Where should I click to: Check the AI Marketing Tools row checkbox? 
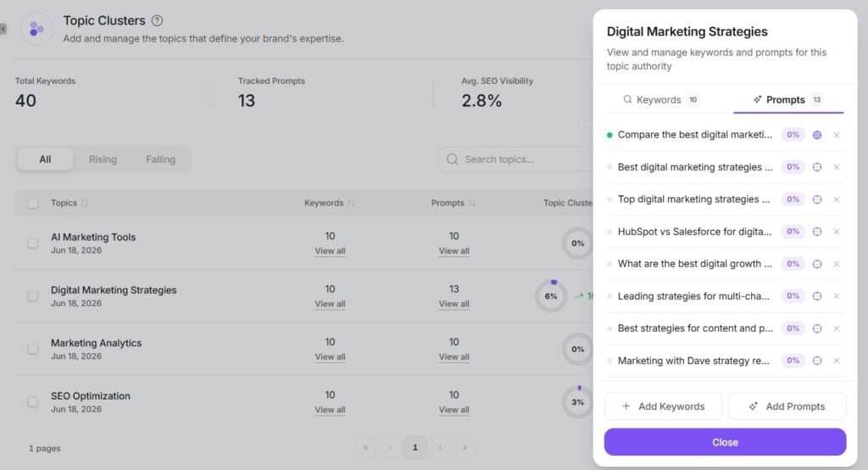[x=33, y=243]
